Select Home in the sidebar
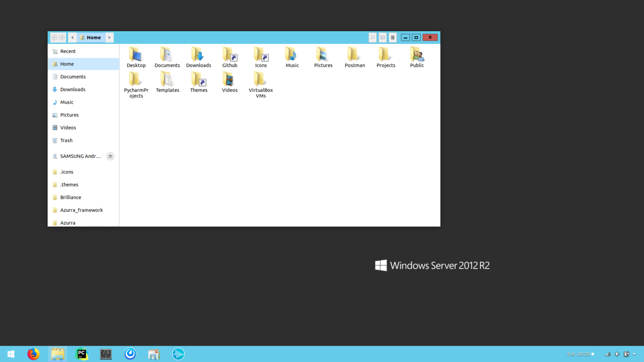 (83, 64)
